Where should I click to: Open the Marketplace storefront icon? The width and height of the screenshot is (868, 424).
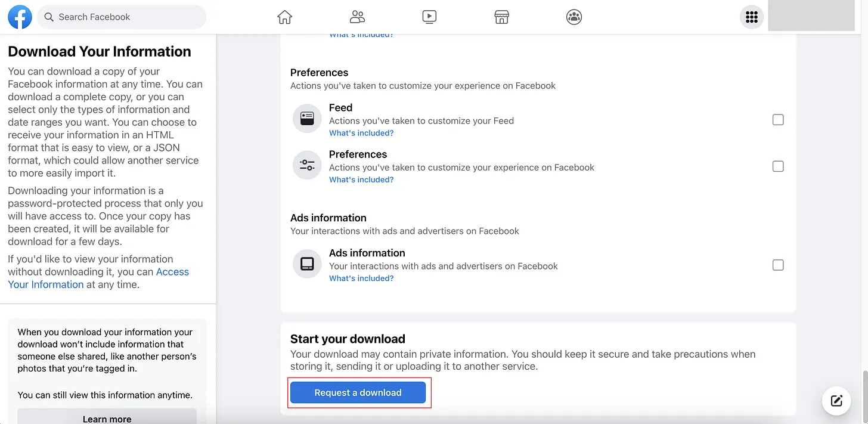click(501, 17)
